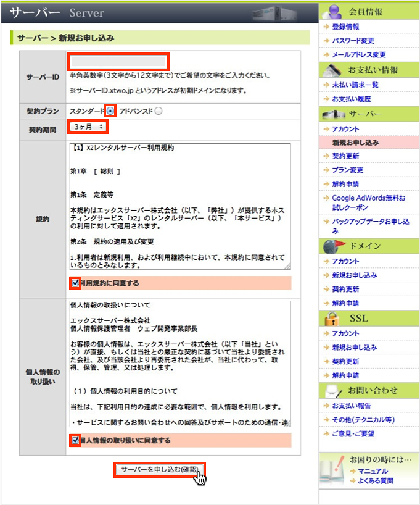Open Google AdWords無料お試しクーポン link
This screenshot has width=420, height=505.
coord(369,202)
